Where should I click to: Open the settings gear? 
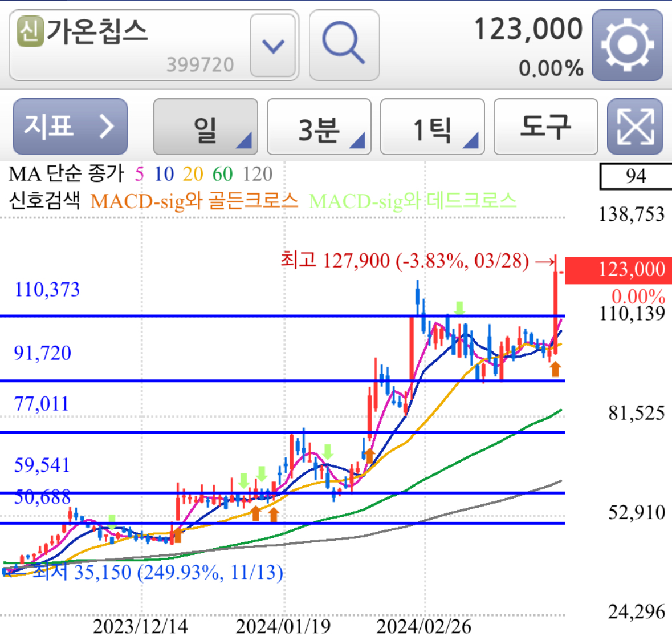(628, 45)
